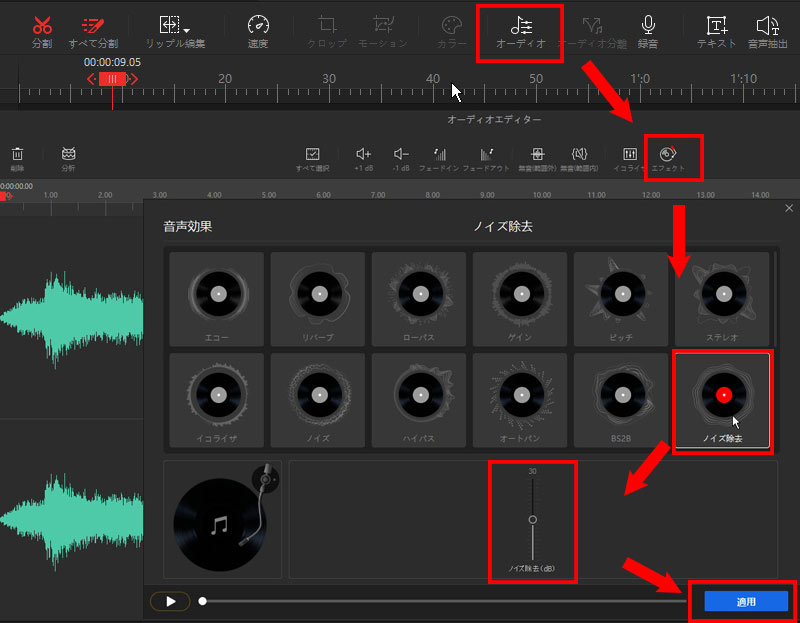Play the effect preview
Screen dimensions: 800x623
click(x=170, y=601)
